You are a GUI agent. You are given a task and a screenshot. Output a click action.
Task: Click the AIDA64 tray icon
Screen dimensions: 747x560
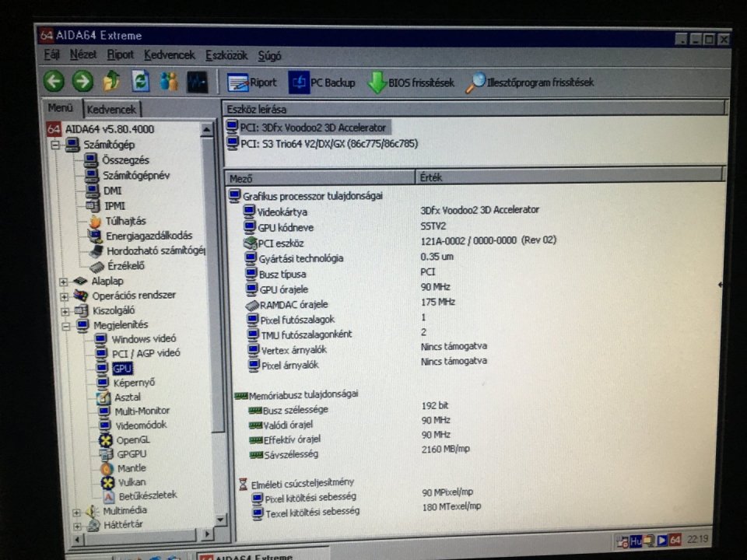pyautogui.click(x=675, y=540)
